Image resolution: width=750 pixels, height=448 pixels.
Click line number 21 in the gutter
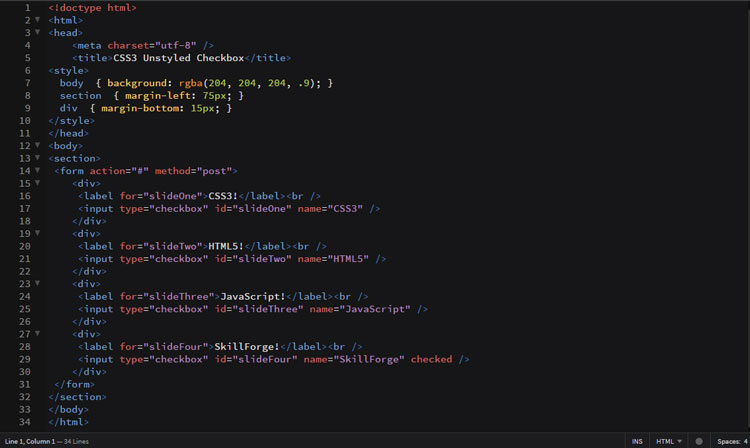click(25, 259)
